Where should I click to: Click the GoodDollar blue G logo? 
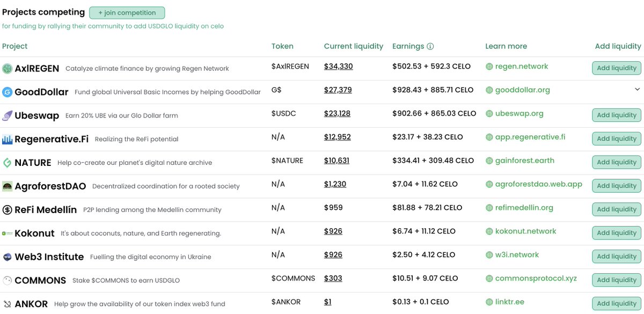pos(7,92)
